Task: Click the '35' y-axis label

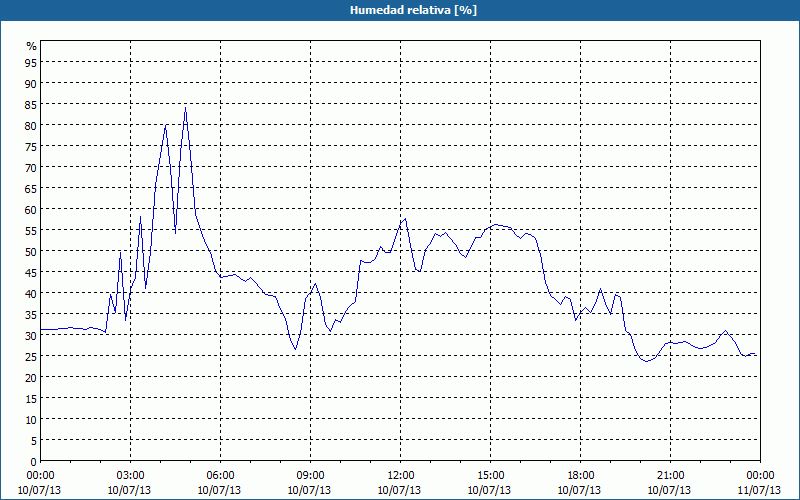Action: (31, 314)
